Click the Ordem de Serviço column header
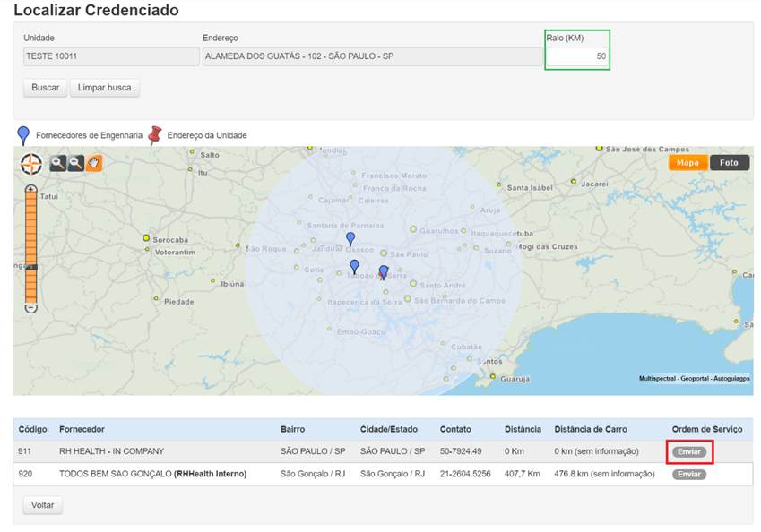The height and width of the screenshot is (532, 761). click(x=707, y=429)
